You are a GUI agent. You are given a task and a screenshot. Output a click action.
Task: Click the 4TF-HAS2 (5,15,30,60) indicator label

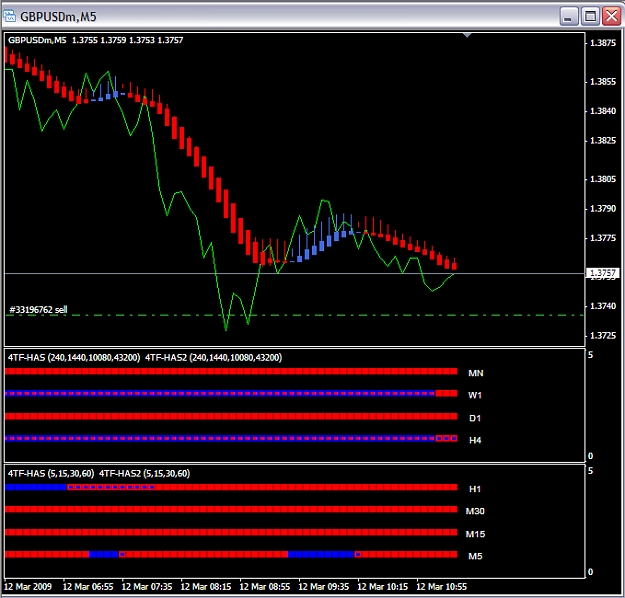tap(144, 473)
